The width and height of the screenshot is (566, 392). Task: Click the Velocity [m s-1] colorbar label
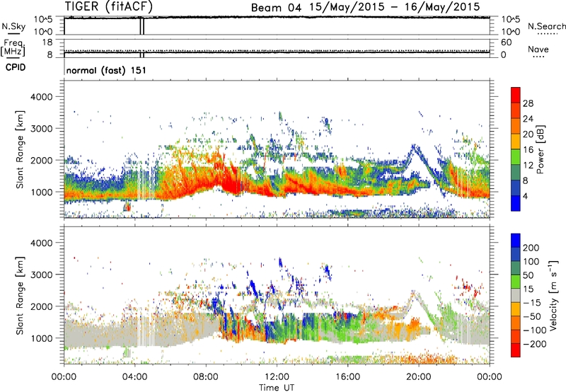pyautogui.click(x=553, y=295)
